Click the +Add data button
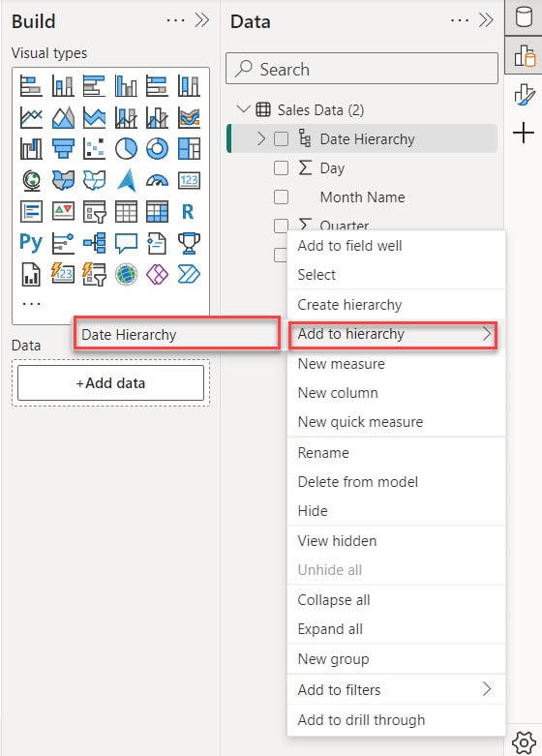Image resolution: width=542 pixels, height=756 pixels. click(110, 382)
